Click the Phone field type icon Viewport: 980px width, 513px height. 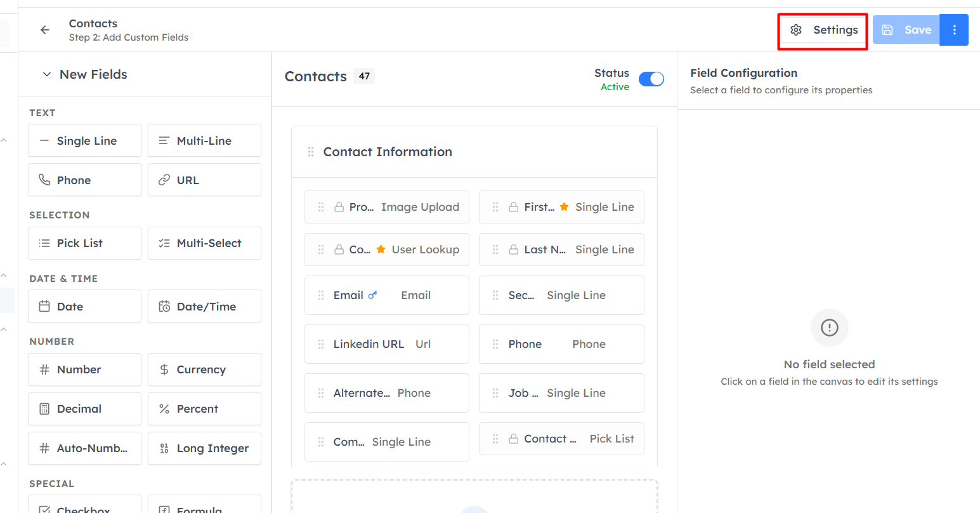pos(44,180)
